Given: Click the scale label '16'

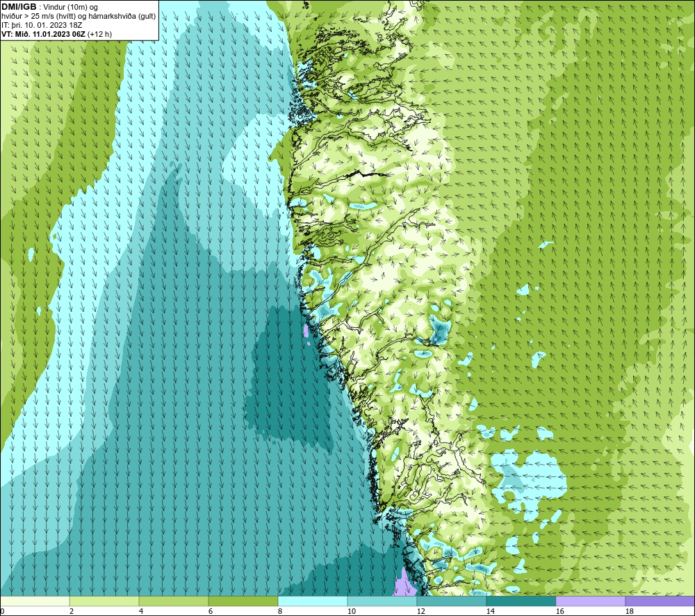Looking at the screenshot, I should (x=559, y=612).
